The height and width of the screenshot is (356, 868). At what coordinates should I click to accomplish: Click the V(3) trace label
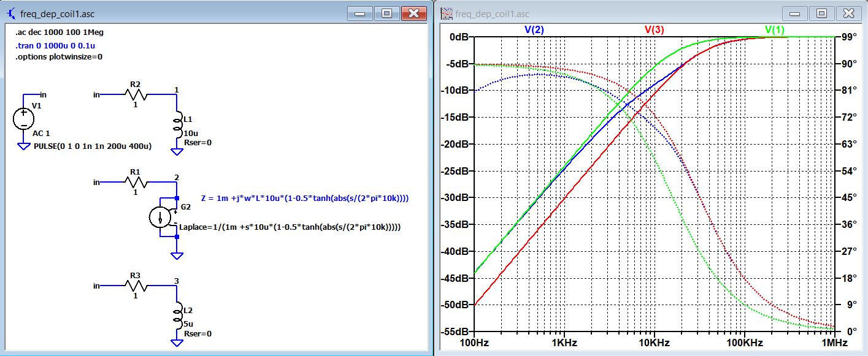click(654, 29)
